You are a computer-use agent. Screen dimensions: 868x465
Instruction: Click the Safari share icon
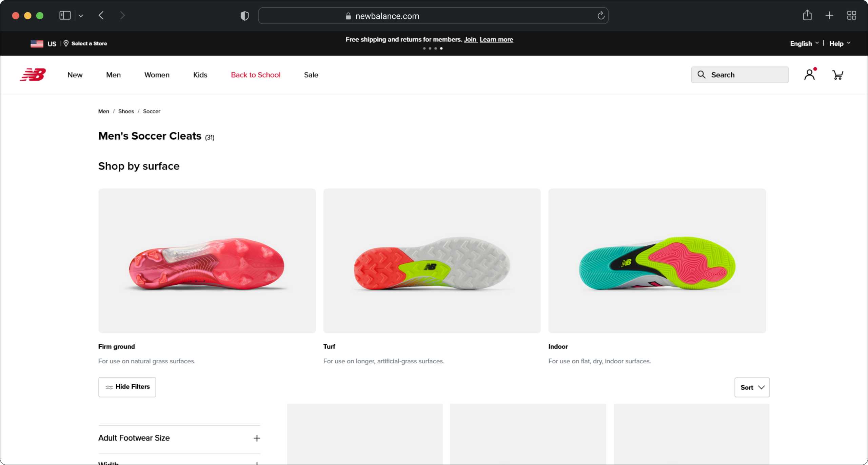(807, 16)
